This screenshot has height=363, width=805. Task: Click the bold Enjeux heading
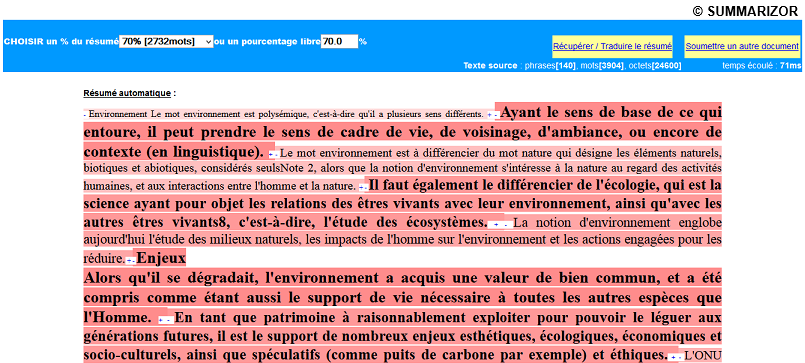point(161,258)
